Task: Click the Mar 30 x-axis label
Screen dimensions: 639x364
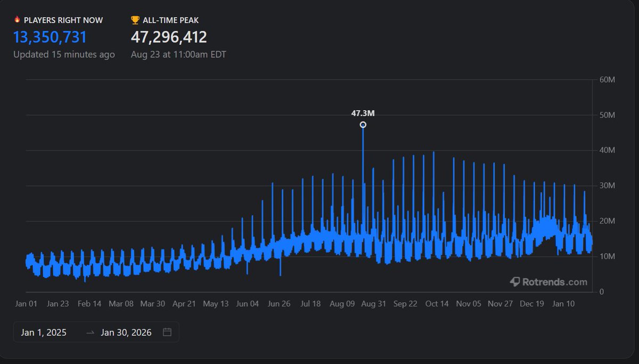Action: [152, 304]
